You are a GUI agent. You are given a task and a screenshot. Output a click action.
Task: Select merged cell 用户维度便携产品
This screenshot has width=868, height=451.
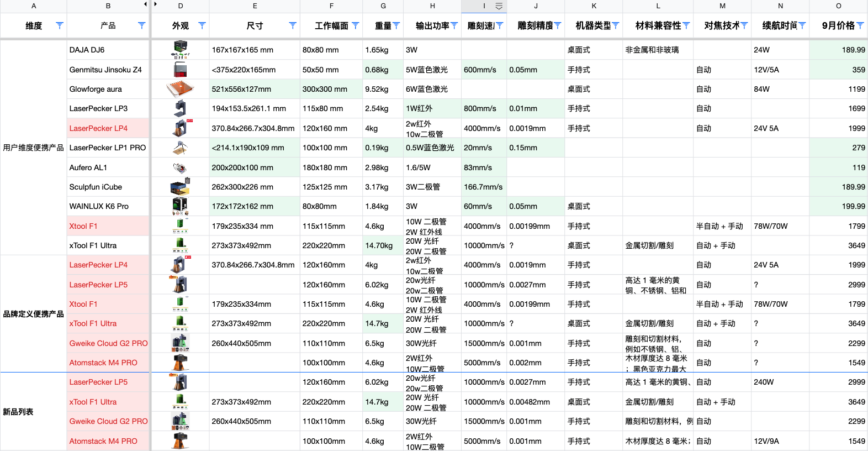coord(34,148)
